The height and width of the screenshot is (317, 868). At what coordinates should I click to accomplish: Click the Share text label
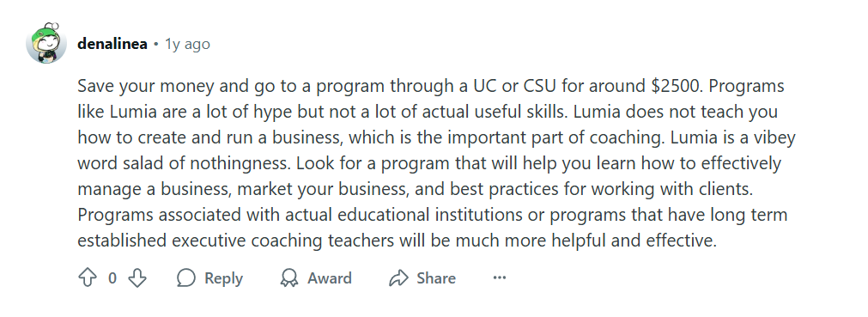(x=436, y=277)
